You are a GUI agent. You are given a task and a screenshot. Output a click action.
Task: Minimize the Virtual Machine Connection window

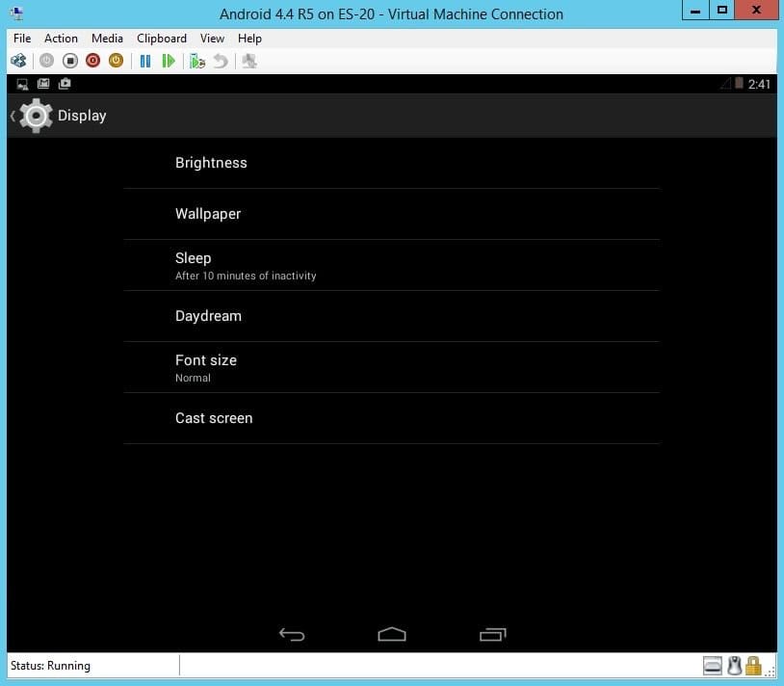point(695,10)
